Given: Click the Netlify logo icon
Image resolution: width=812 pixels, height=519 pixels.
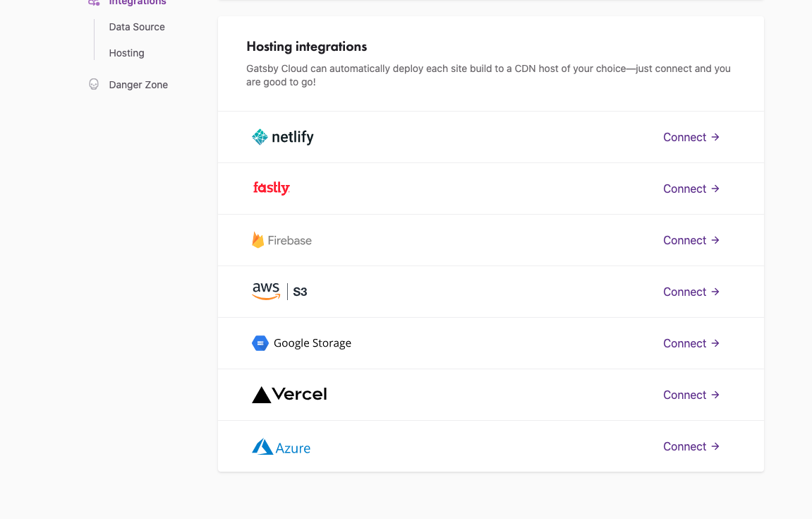Looking at the screenshot, I should pyautogui.click(x=260, y=137).
